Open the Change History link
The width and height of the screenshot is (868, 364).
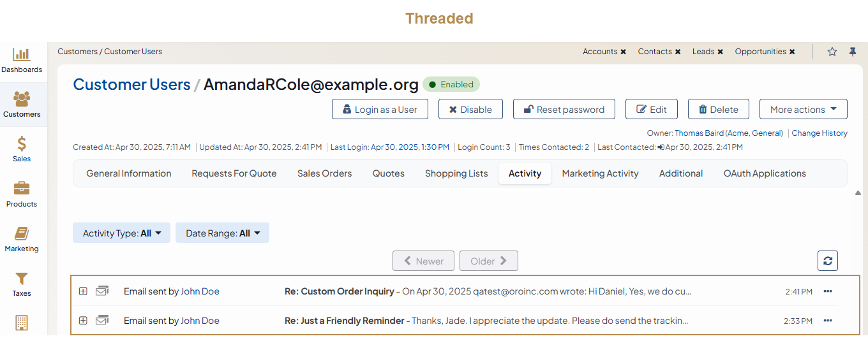pyautogui.click(x=819, y=133)
